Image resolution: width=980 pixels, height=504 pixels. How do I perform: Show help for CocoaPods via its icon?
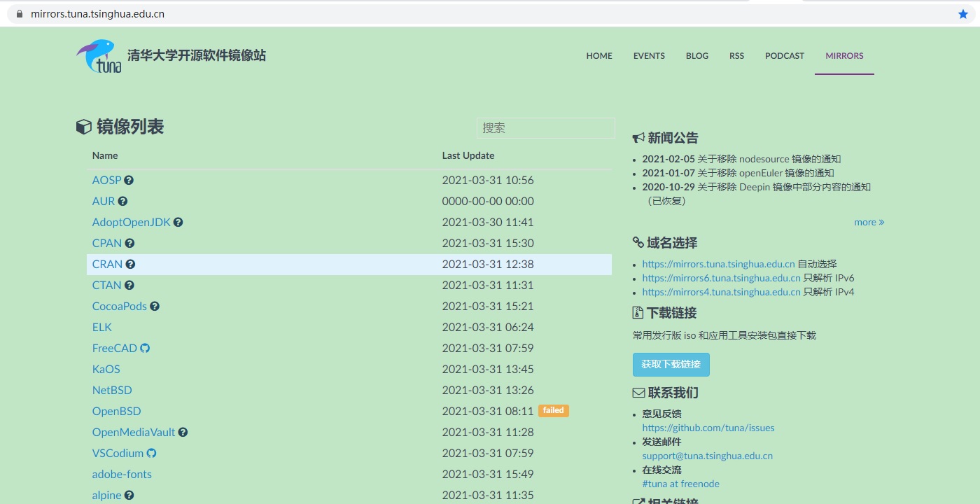[x=155, y=306]
